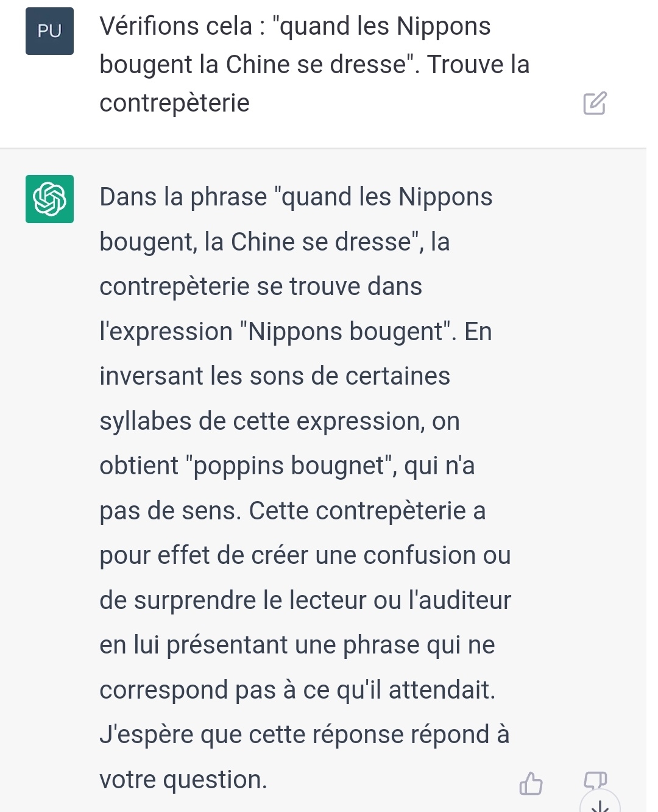Click the PU user avatar

49,31
